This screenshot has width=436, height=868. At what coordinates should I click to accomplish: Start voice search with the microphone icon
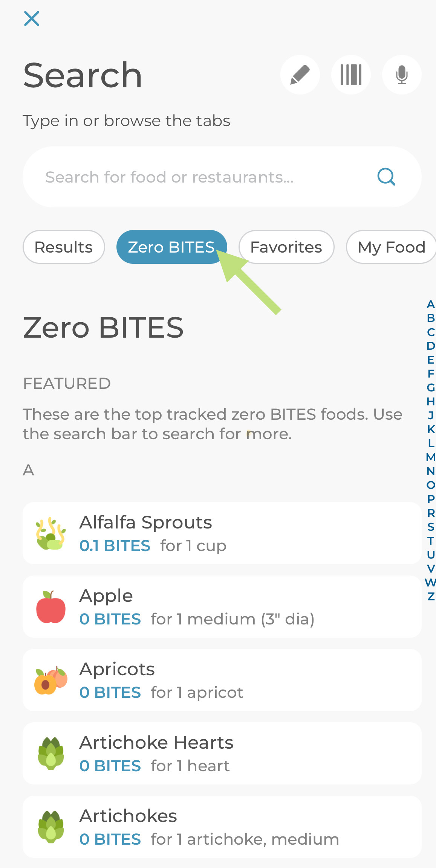(x=401, y=75)
